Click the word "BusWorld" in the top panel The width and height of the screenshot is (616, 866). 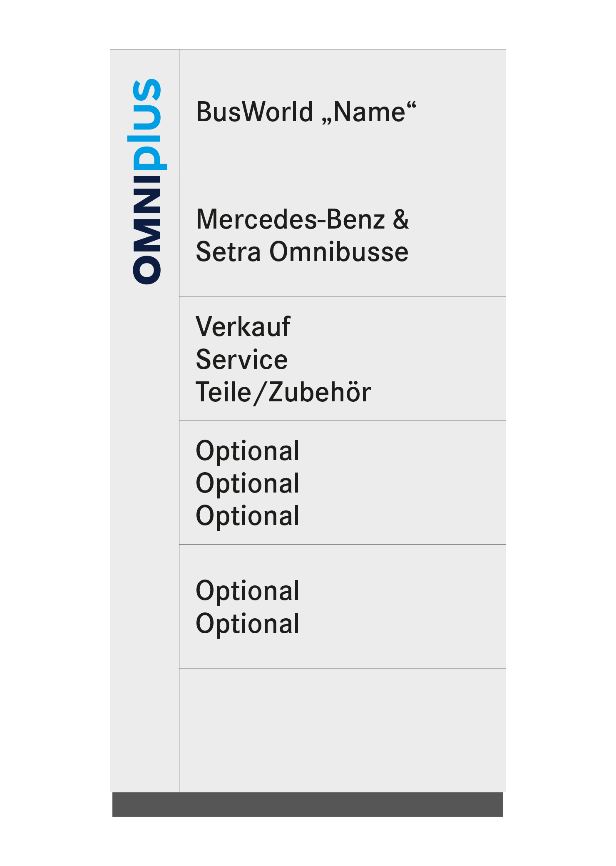coord(255,112)
